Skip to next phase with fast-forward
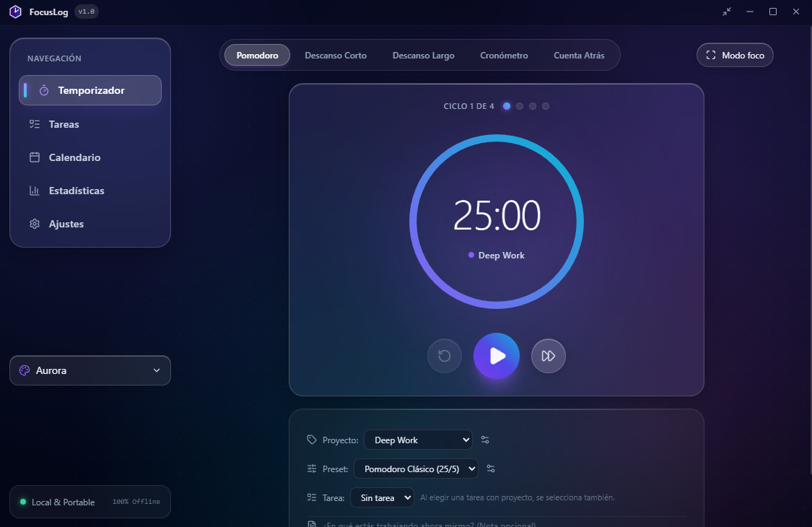This screenshot has width=812, height=527. coord(549,356)
